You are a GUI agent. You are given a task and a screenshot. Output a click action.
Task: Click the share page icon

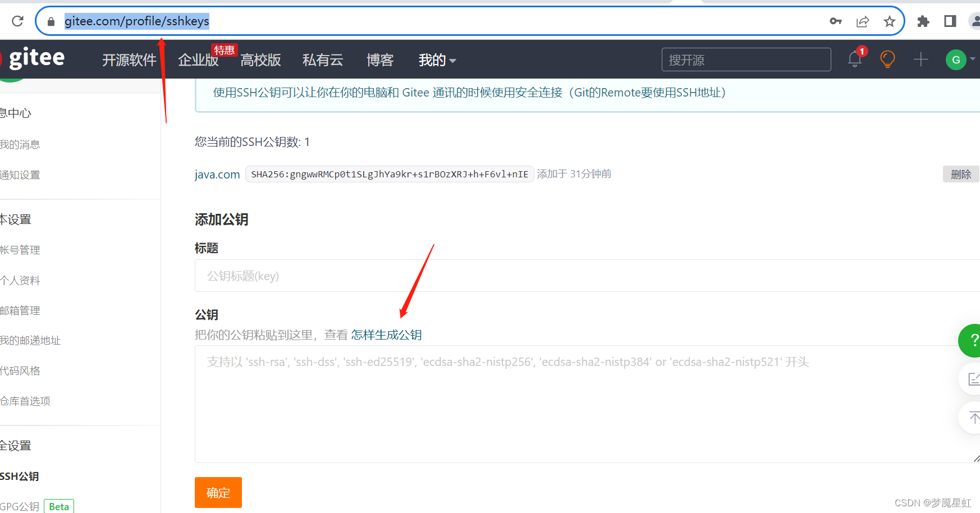863,21
